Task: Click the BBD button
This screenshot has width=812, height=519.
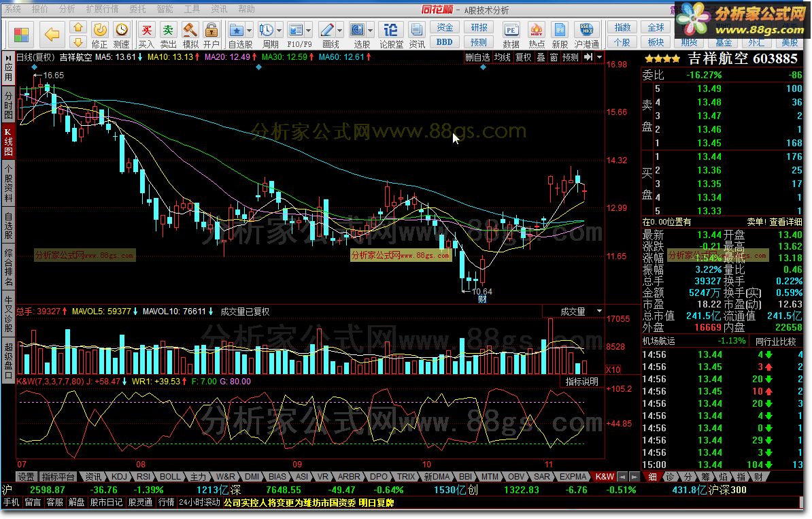Action: pos(444,42)
